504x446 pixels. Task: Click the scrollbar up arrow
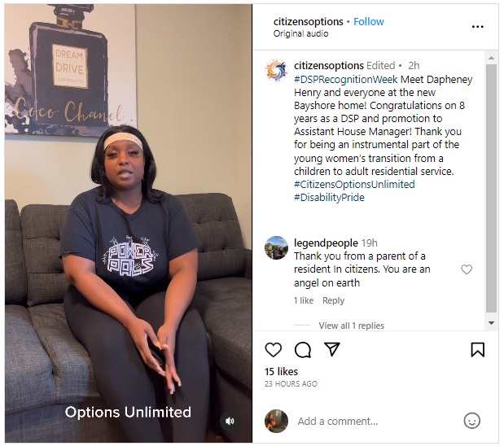(x=491, y=58)
